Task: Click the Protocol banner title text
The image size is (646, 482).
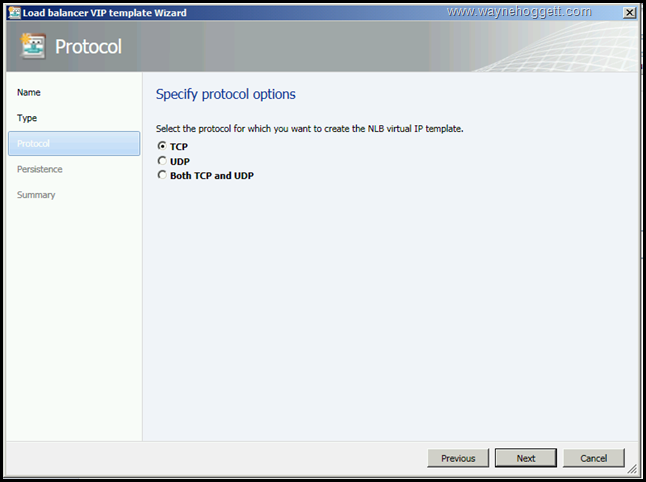Action: pos(88,47)
